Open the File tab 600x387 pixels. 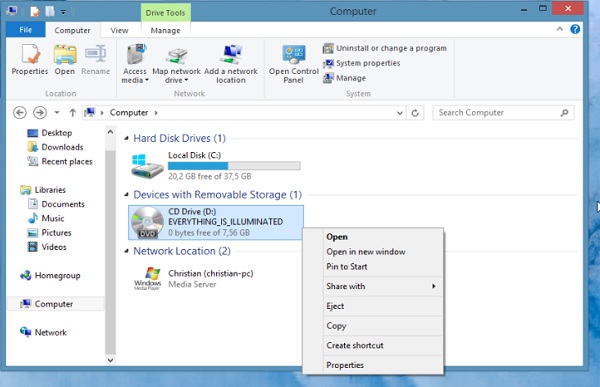(26, 30)
